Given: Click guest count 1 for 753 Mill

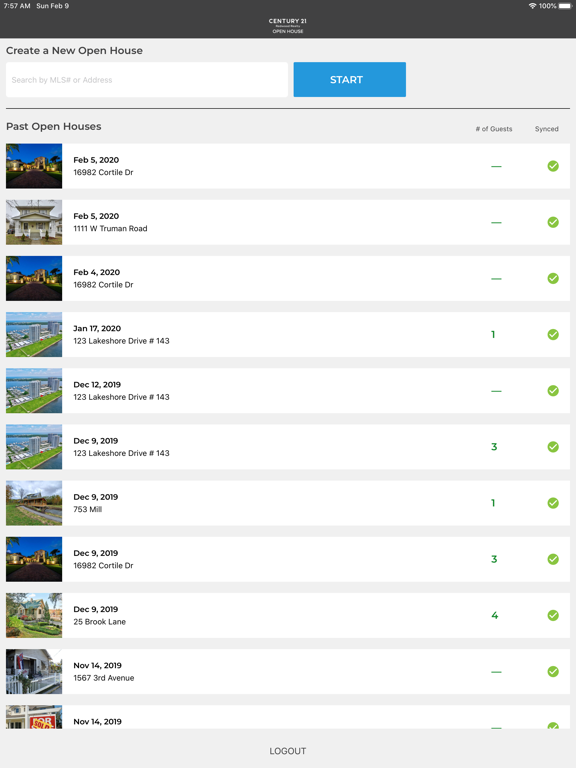Looking at the screenshot, I should point(493,503).
